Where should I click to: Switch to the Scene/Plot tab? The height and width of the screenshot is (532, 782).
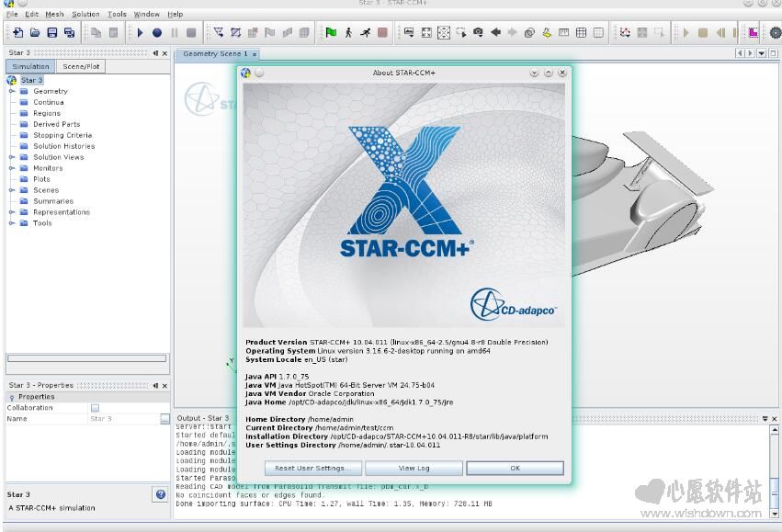point(82,67)
